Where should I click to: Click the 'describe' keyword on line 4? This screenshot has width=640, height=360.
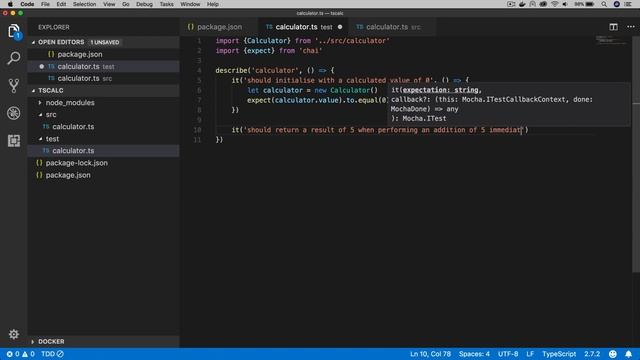tap(231, 70)
